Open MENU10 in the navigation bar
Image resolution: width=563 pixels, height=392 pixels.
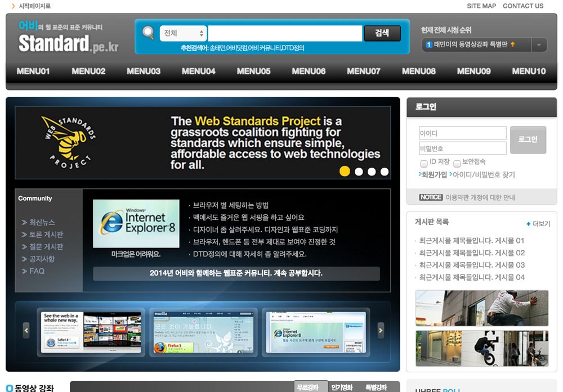tap(529, 71)
